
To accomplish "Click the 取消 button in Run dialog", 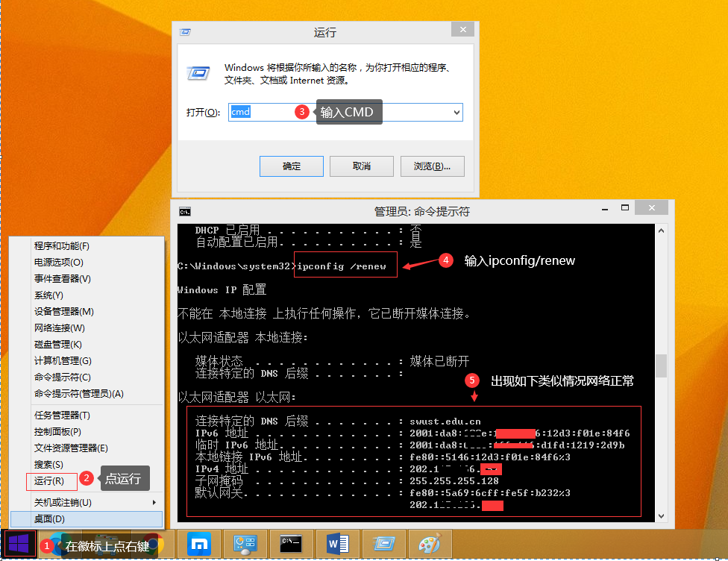I will [x=362, y=166].
